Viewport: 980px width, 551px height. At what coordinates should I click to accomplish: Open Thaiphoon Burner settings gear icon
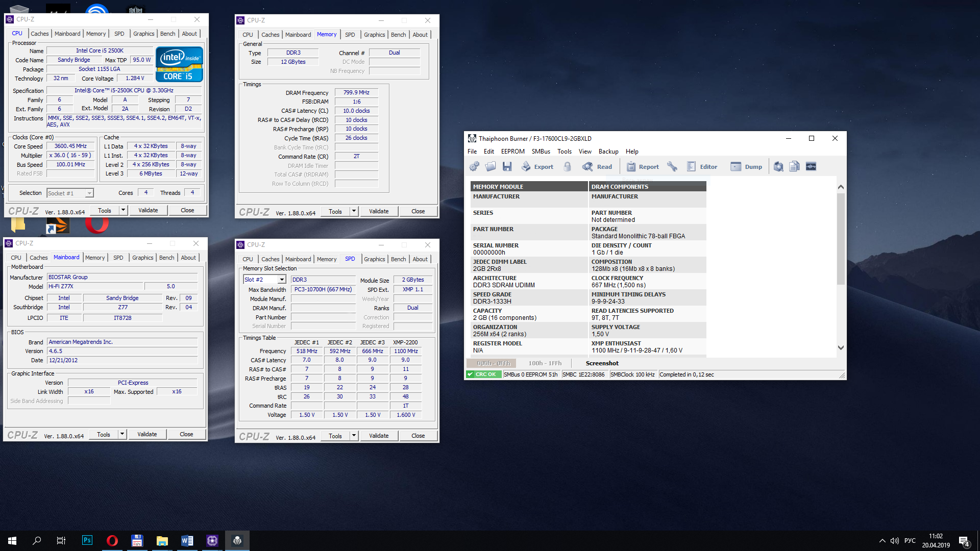point(474,166)
